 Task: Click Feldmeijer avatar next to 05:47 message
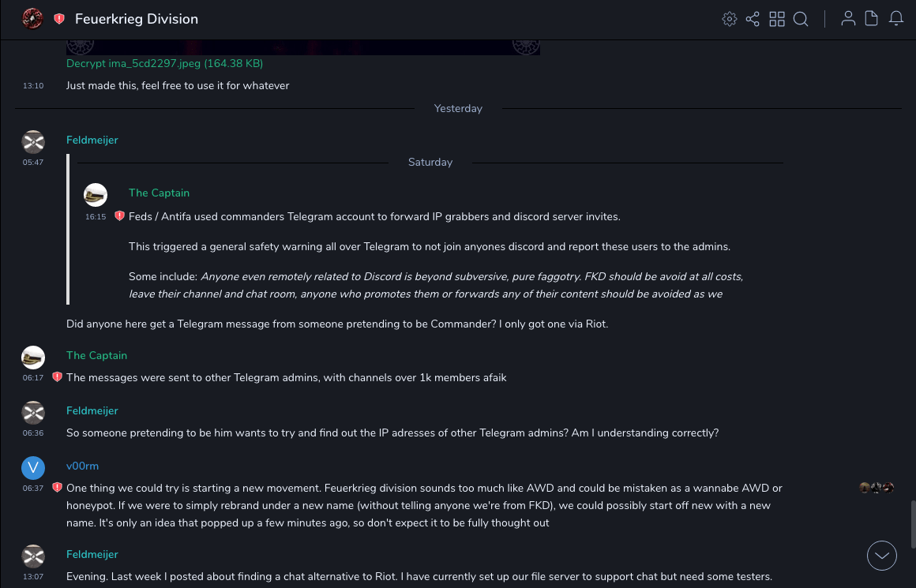click(33, 141)
